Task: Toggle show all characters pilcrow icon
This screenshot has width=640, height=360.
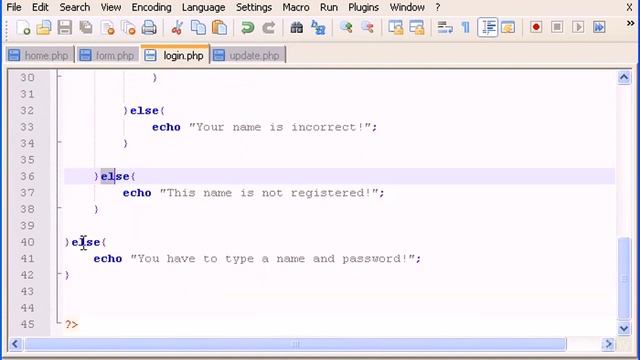Action: coord(465,28)
